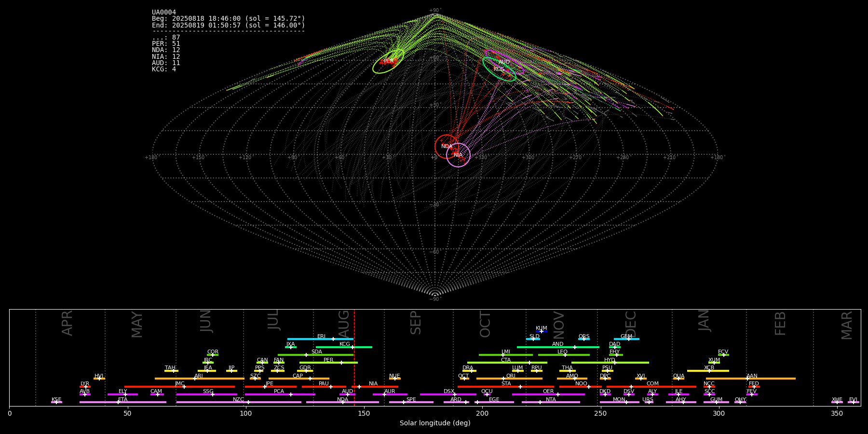Select the red JMC shower bar

[x=180, y=387]
